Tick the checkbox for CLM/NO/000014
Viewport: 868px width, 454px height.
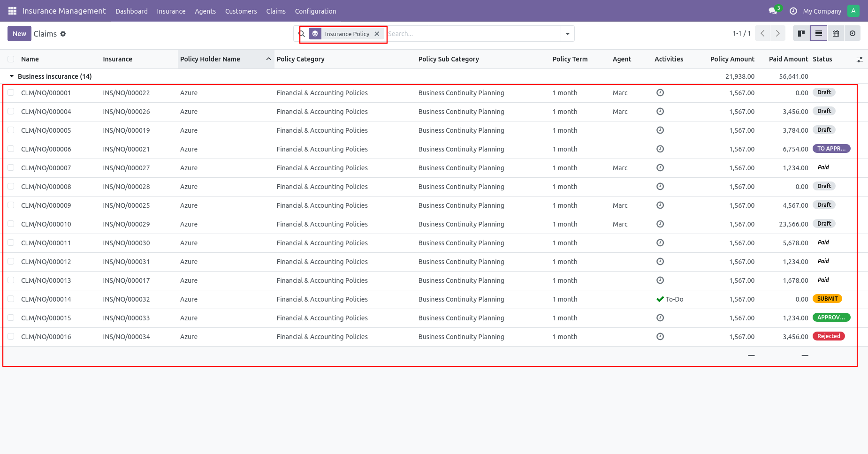[11, 299]
